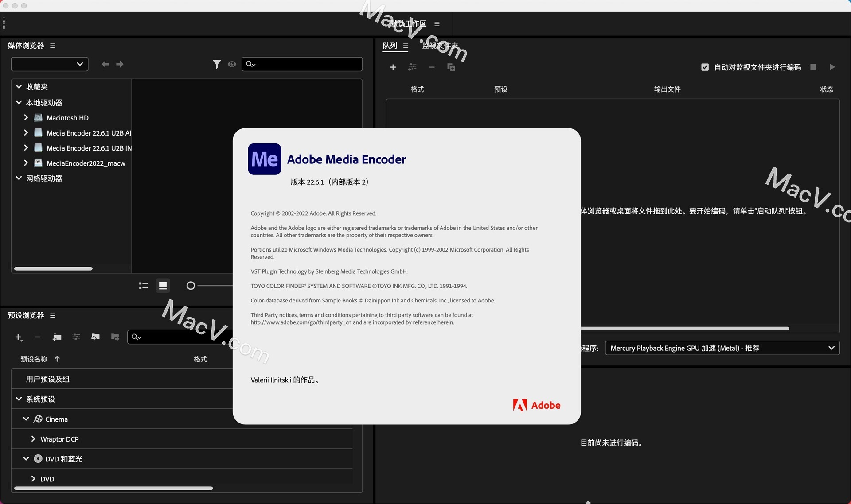The height and width of the screenshot is (504, 851).
Task: Open preset settings icon in Preset Browser
Action: pos(76,337)
